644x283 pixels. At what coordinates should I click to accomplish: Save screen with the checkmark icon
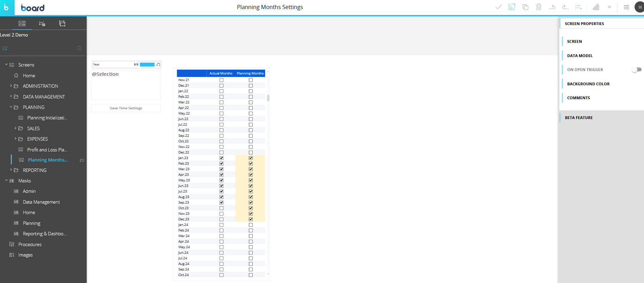498,7
